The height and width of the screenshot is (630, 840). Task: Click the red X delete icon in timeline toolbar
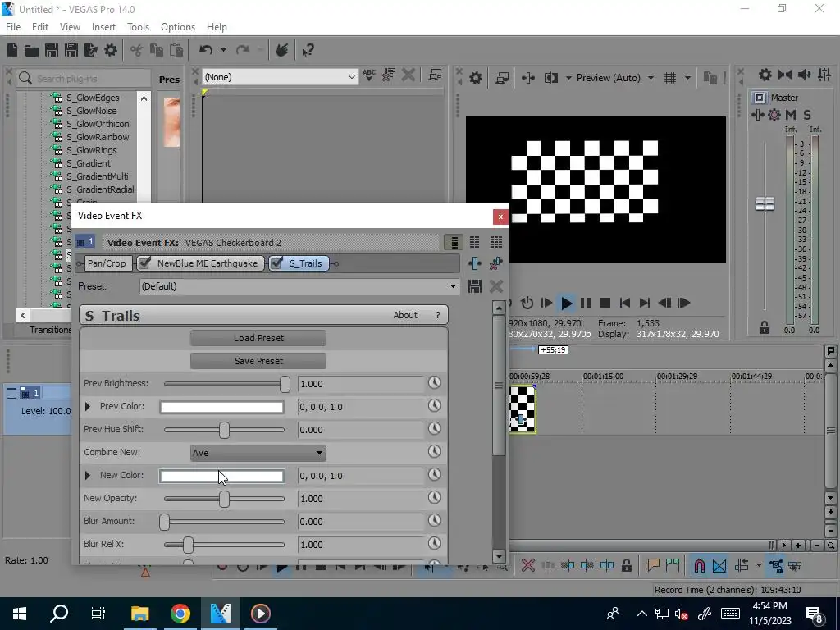pyautogui.click(x=527, y=566)
